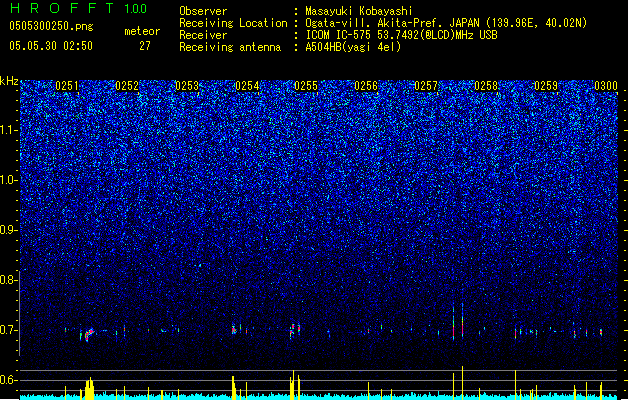Image resolution: width=629 pixels, height=400 pixels.
Task: Click the meteor echo cluster at 0255
Action: [x=295, y=330]
